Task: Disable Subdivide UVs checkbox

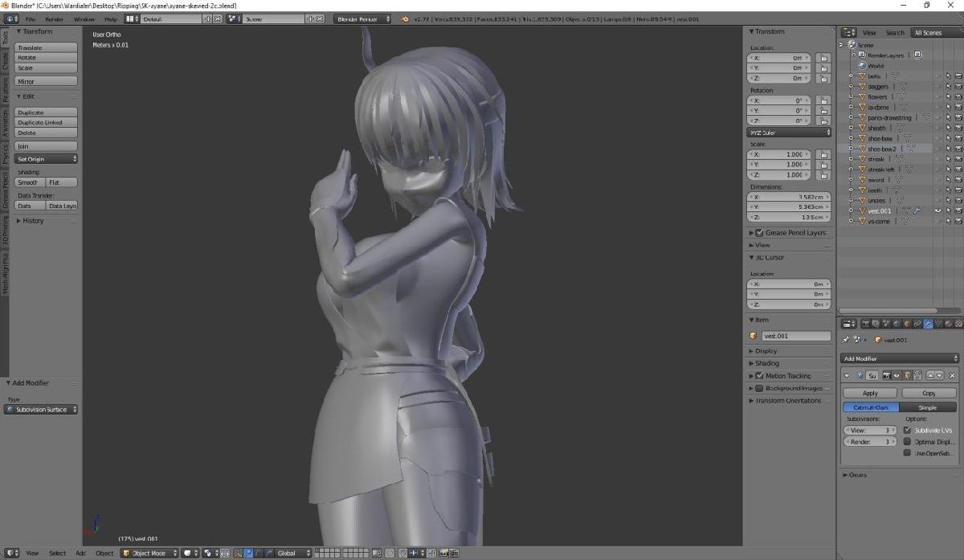Action: (x=909, y=430)
